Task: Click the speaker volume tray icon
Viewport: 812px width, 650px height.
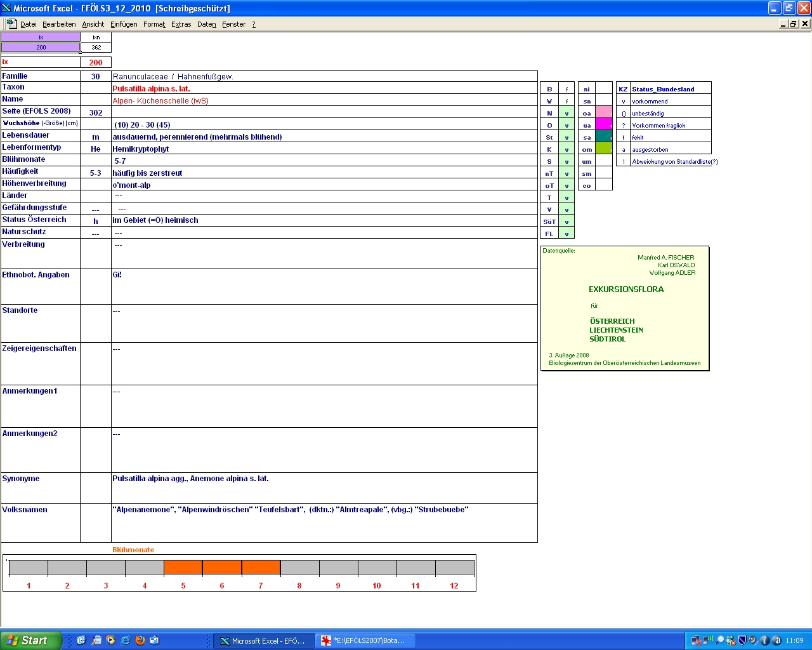Action: [753, 640]
